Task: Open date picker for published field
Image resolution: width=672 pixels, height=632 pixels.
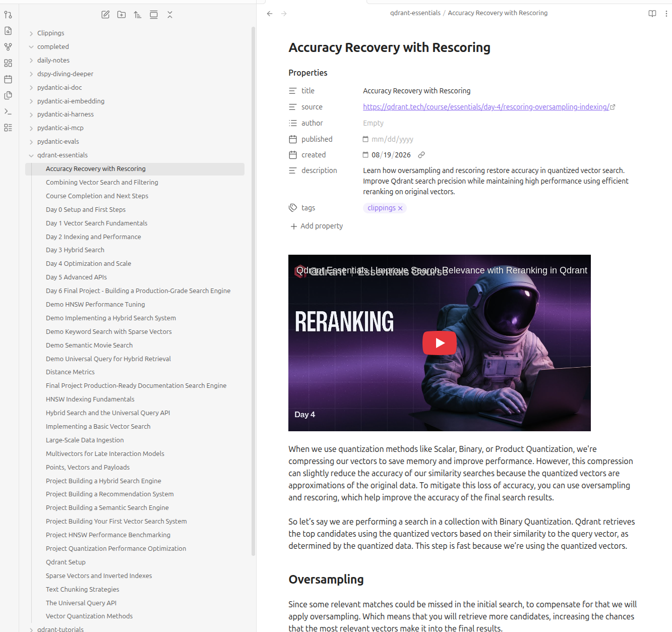Action: click(x=365, y=139)
